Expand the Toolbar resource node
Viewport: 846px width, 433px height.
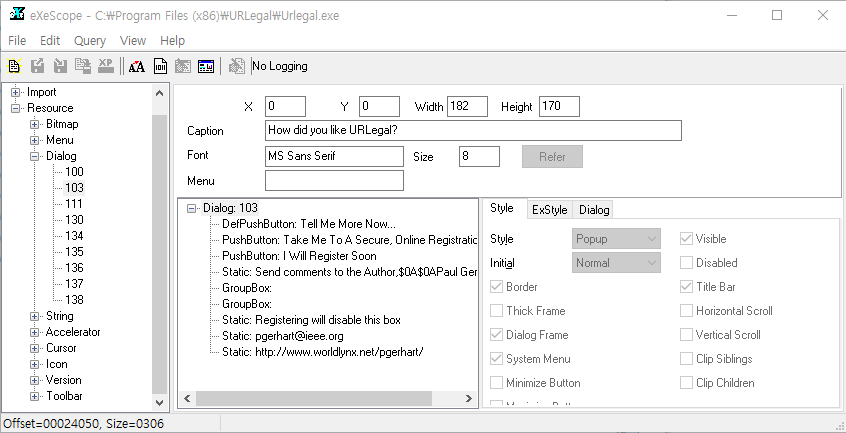(x=35, y=396)
